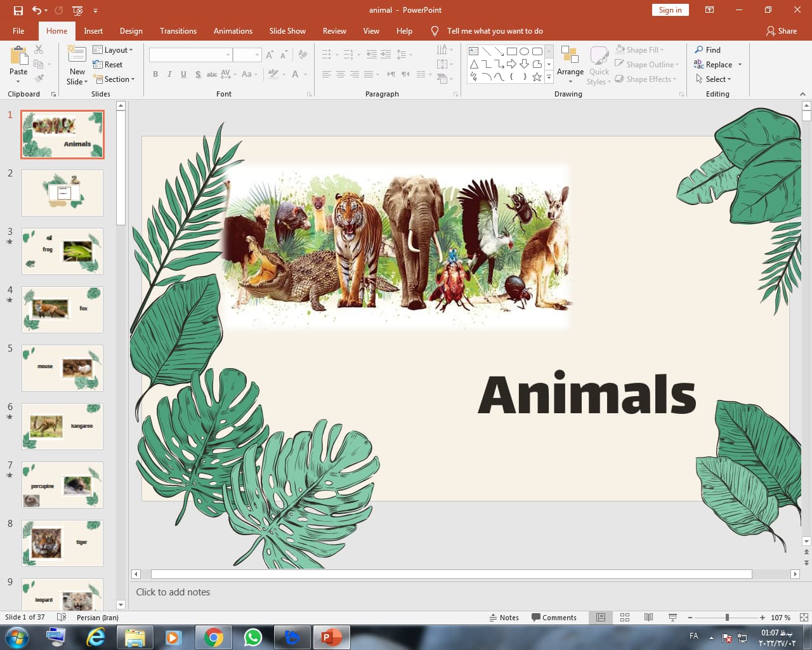Screen dimensions: 812x650
Task: Open Slide Sorter view from status bar
Action: tap(624, 617)
